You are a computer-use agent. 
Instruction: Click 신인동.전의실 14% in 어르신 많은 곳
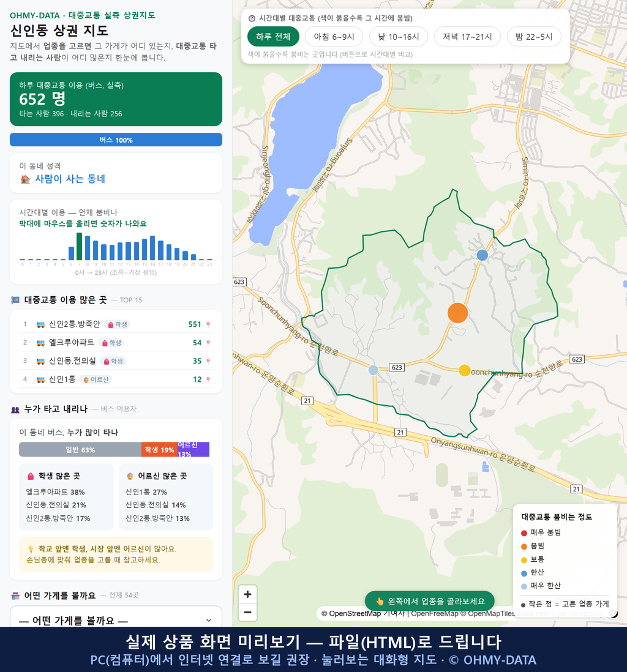[156, 505]
